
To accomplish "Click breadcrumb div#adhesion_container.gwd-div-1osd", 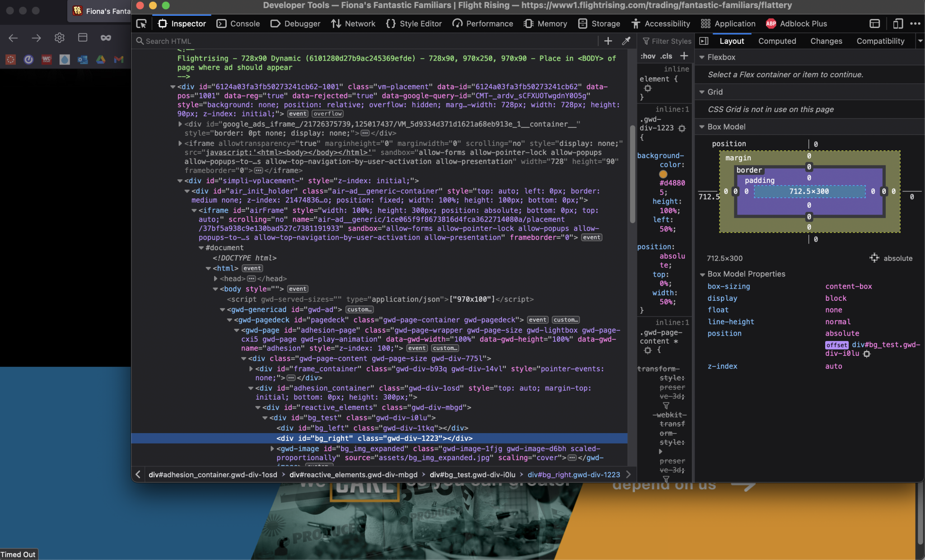I will coord(213,475).
